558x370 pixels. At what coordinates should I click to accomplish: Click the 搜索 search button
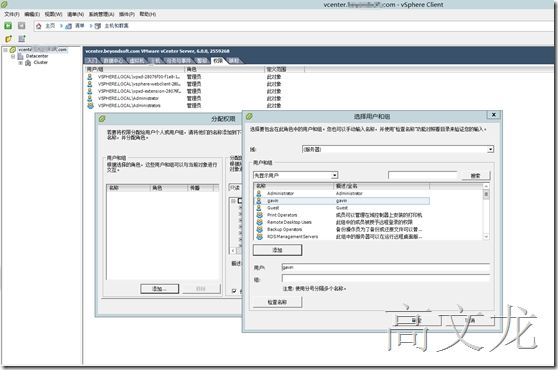pos(475,175)
